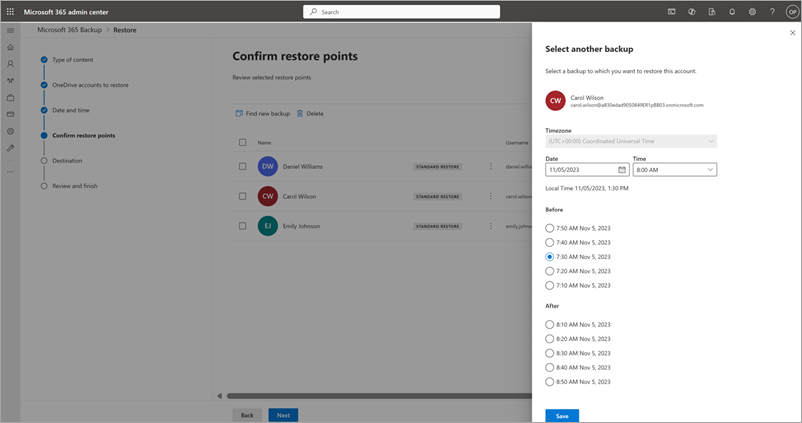Tick the Carol Wilson row checkbox
This screenshot has height=423, width=802.
coord(242,197)
